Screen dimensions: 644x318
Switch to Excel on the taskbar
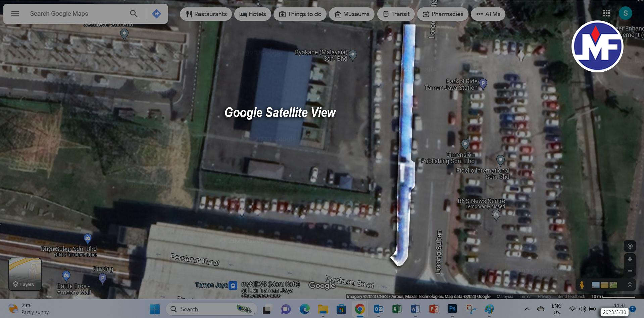[x=397, y=309]
